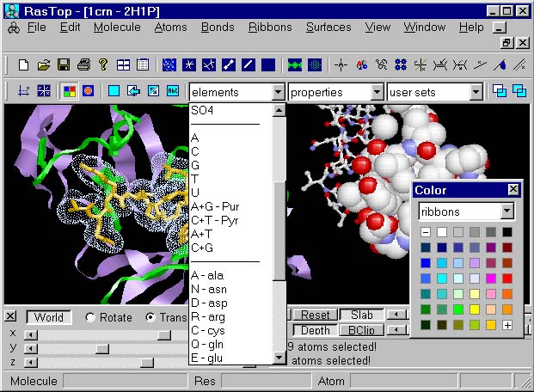Create a new document with blank page icon
534x392 pixels.
tap(23, 64)
